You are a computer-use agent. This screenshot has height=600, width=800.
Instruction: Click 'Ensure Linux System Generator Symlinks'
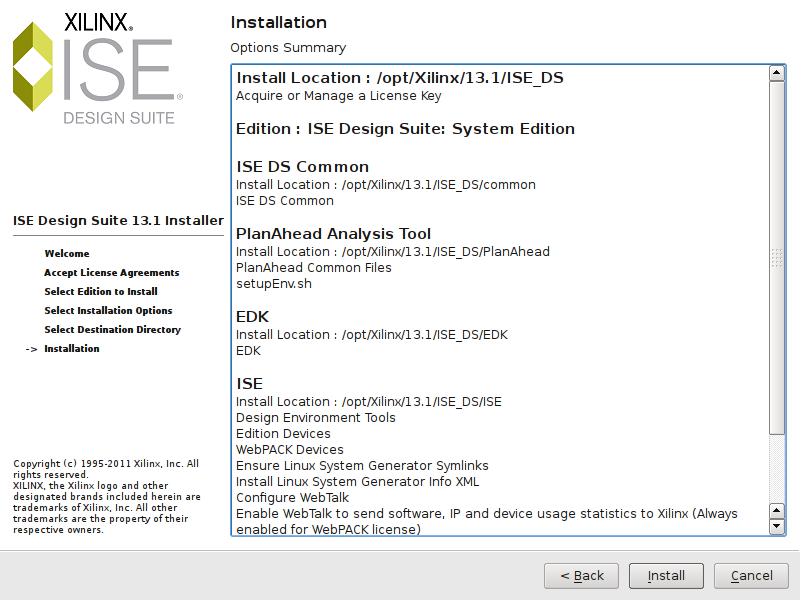pos(362,466)
